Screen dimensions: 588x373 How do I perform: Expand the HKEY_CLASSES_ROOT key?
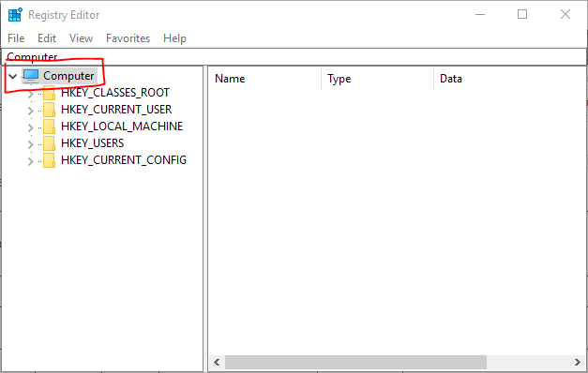coord(30,94)
